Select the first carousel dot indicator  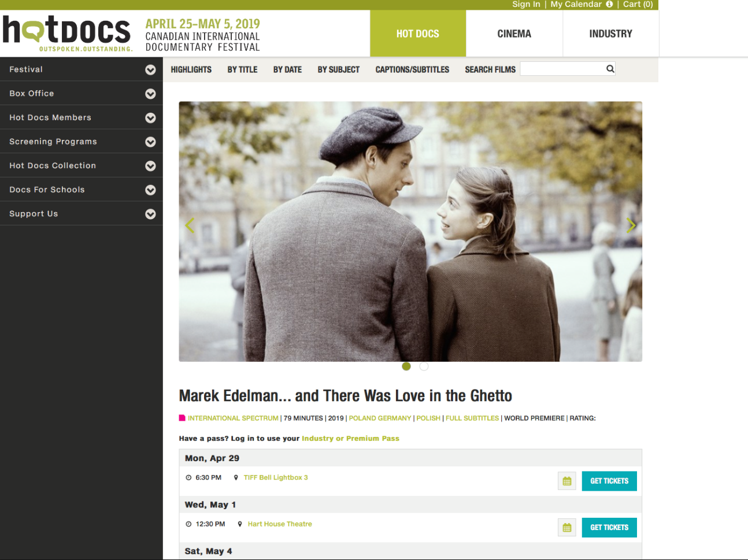406,366
